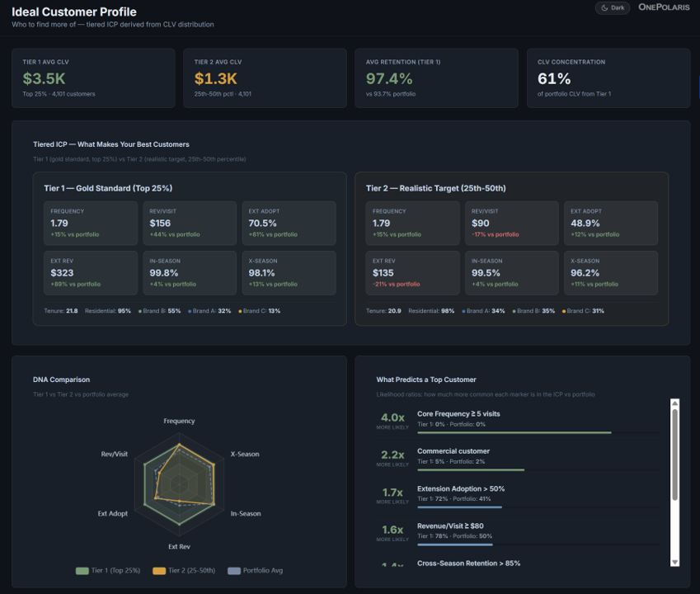The image size is (700, 594).
Task: Click the Brand B dot under Tier 2
Action: pyautogui.click(x=514, y=310)
